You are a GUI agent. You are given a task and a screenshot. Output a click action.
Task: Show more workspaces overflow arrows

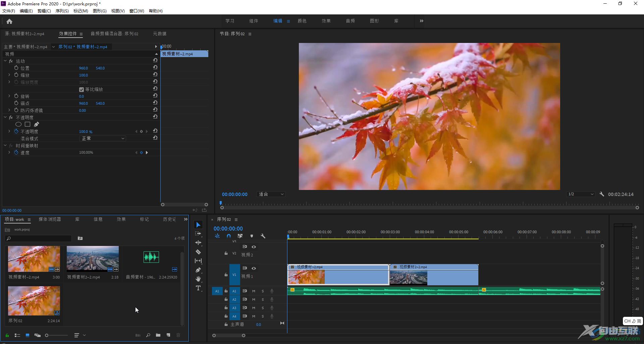[x=422, y=21]
